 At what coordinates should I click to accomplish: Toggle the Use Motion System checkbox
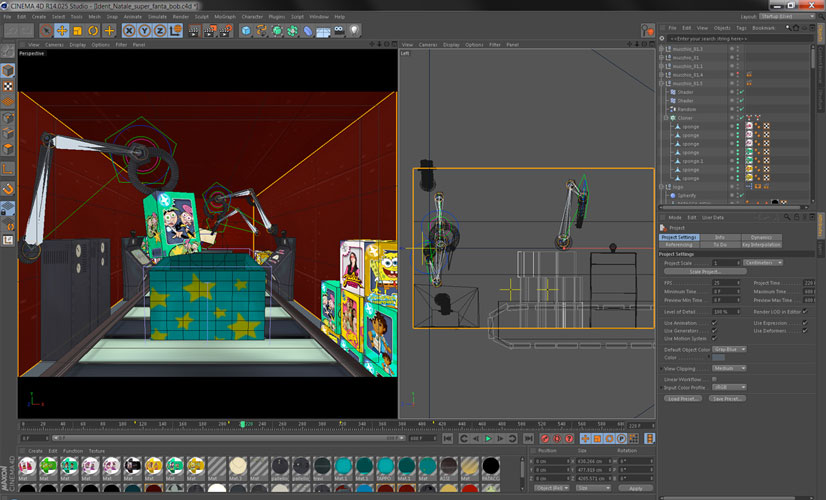713,338
